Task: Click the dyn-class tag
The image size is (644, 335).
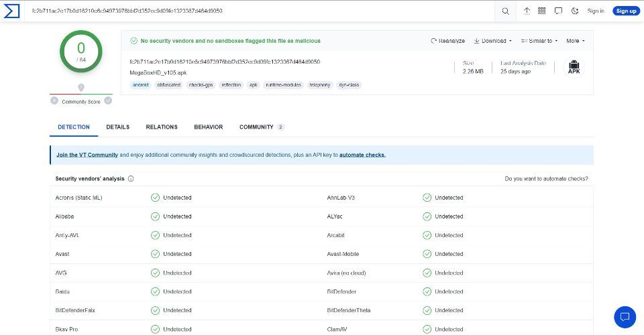Action: pos(349,85)
